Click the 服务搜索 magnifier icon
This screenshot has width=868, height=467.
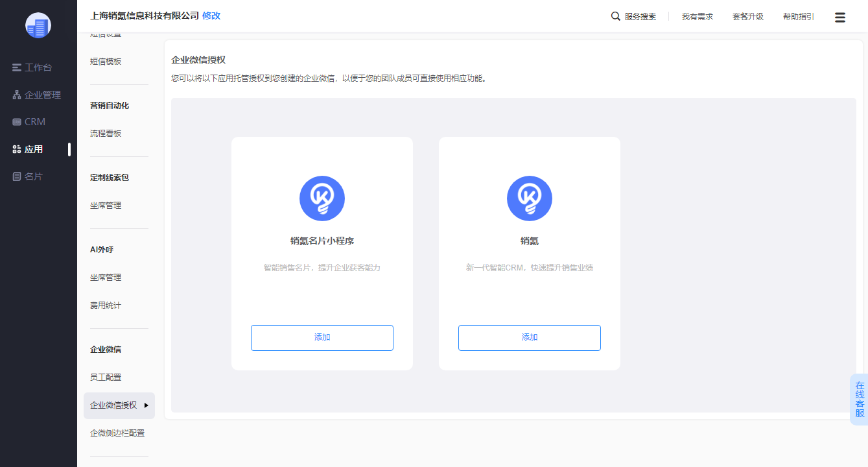coord(616,16)
